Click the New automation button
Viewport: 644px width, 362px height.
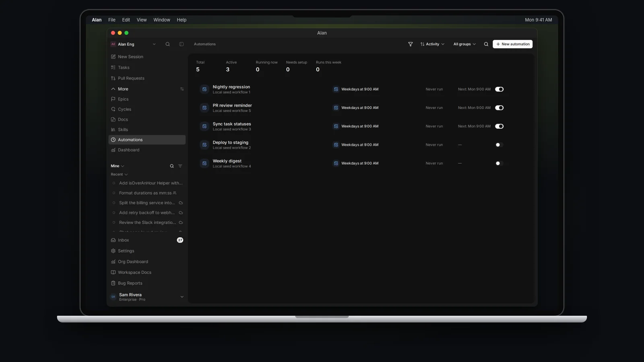click(x=512, y=44)
